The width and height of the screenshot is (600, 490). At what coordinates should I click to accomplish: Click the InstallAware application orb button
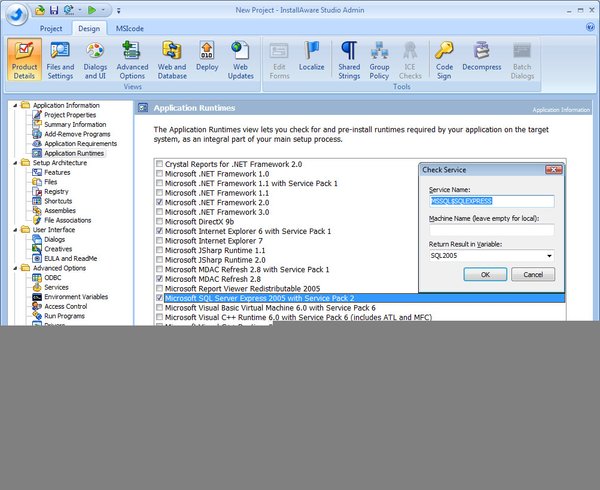(x=16, y=14)
